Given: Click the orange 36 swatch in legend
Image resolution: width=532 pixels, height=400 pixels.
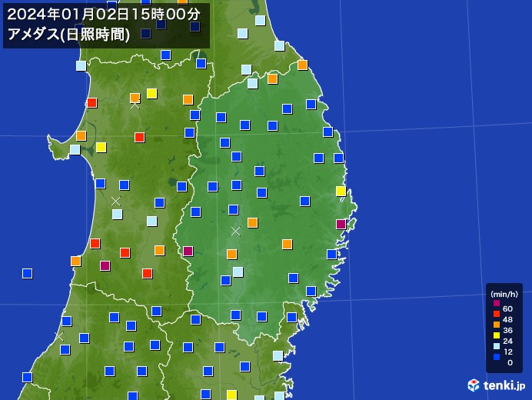Looking at the screenshot, I should [x=497, y=325].
